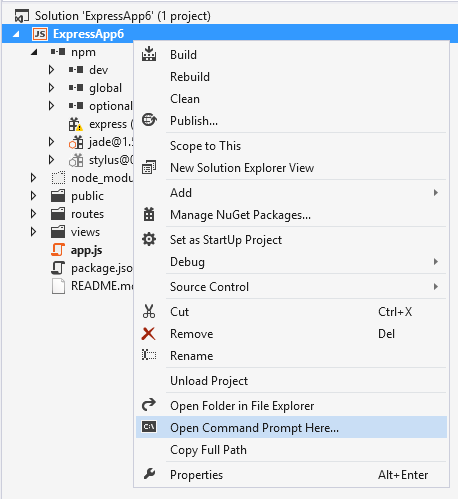Click the jade package icon
The height and width of the screenshot is (499, 458).
point(76,142)
